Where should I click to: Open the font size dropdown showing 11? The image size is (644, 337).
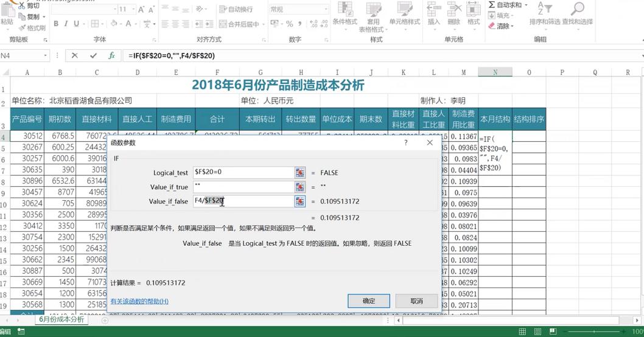[x=133, y=9]
